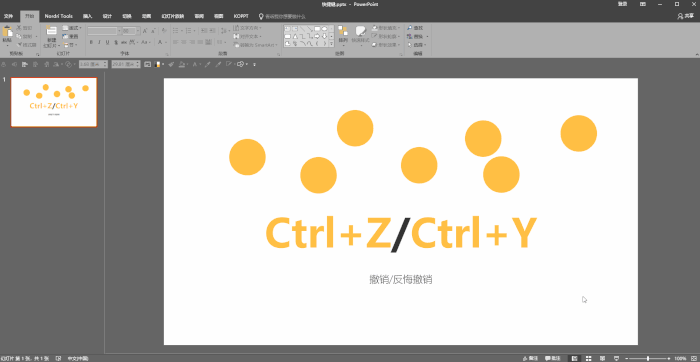Start slide show from status bar icon
The image size is (700, 362).
(x=617, y=358)
